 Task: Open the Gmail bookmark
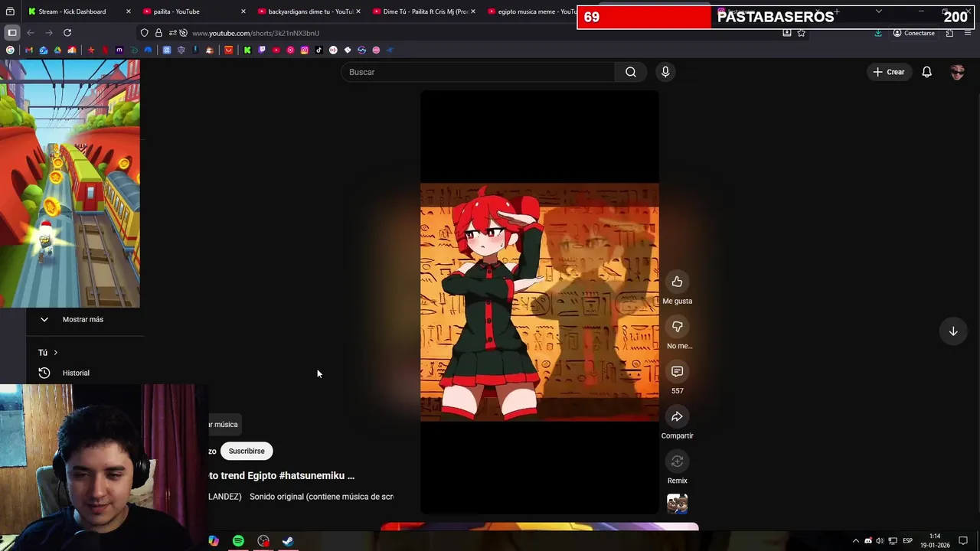[29, 50]
